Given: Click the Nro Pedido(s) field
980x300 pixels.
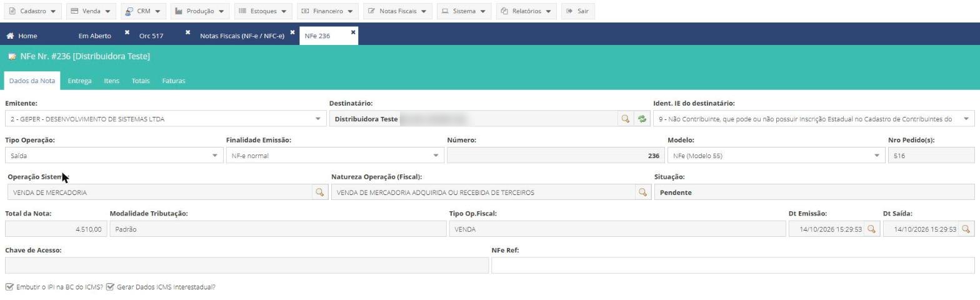Looking at the screenshot, I should (931, 156).
